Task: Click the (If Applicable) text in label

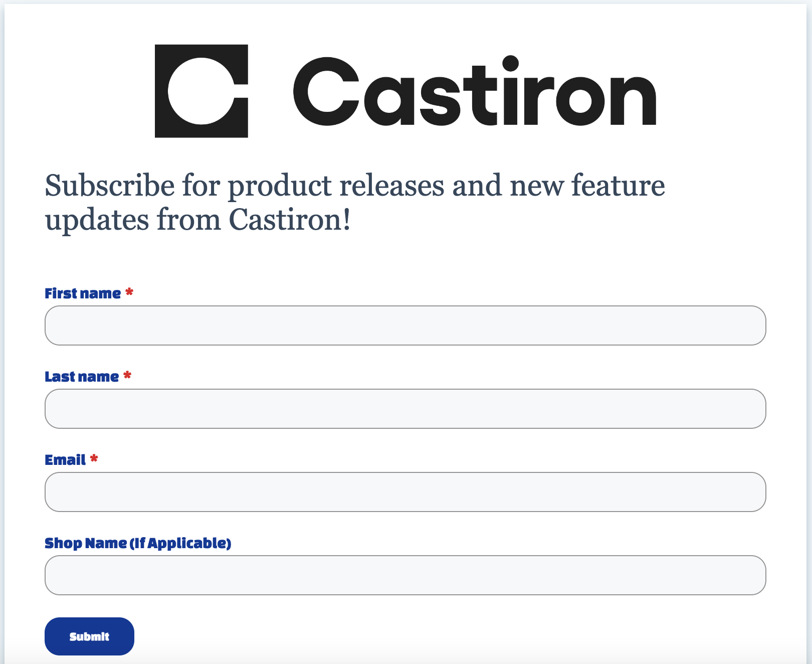Action: point(180,543)
